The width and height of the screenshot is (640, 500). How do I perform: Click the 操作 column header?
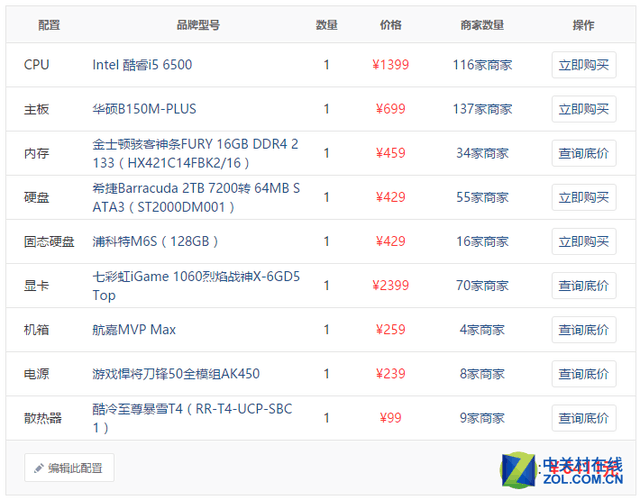click(583, 25)
